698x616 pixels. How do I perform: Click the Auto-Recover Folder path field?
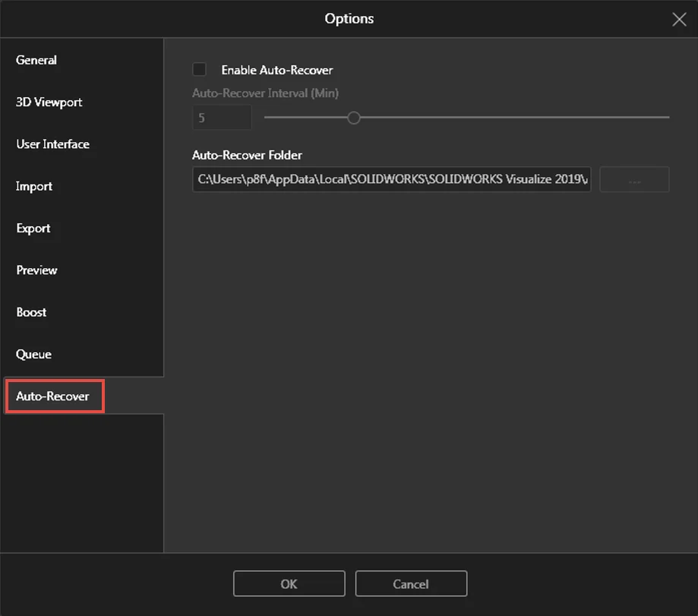coord(391,180)
